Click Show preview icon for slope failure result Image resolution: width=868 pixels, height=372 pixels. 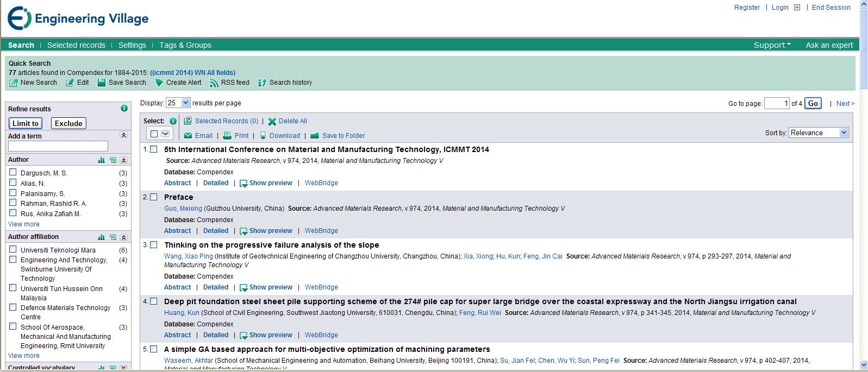pyautogui.click(x=243, y=288)
